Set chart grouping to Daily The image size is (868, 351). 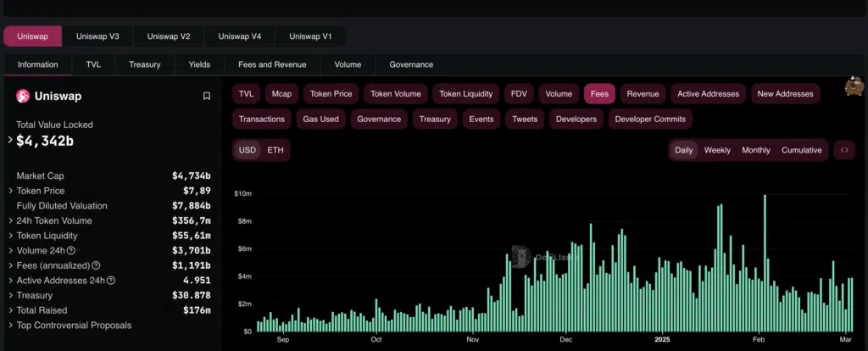(684, 150)
